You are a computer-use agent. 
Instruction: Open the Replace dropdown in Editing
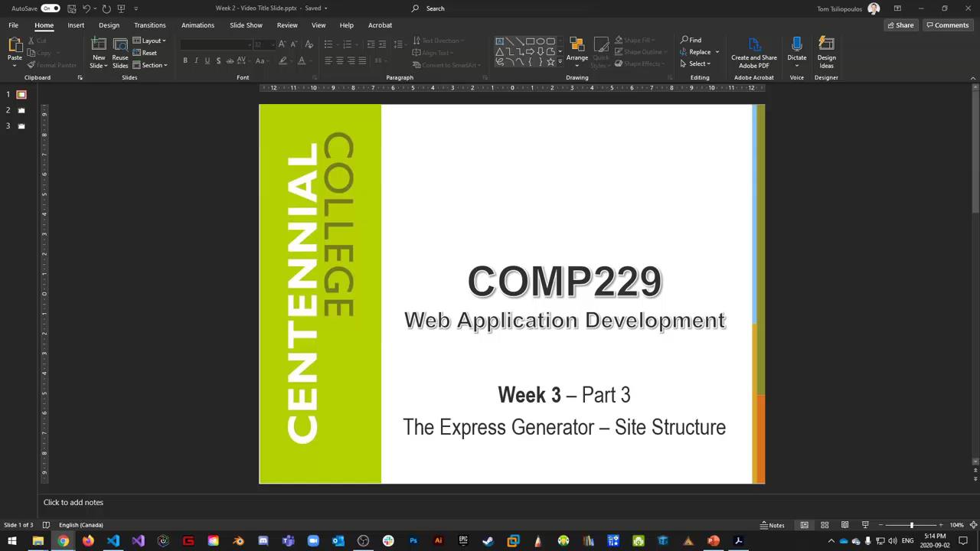coord(700,51)
